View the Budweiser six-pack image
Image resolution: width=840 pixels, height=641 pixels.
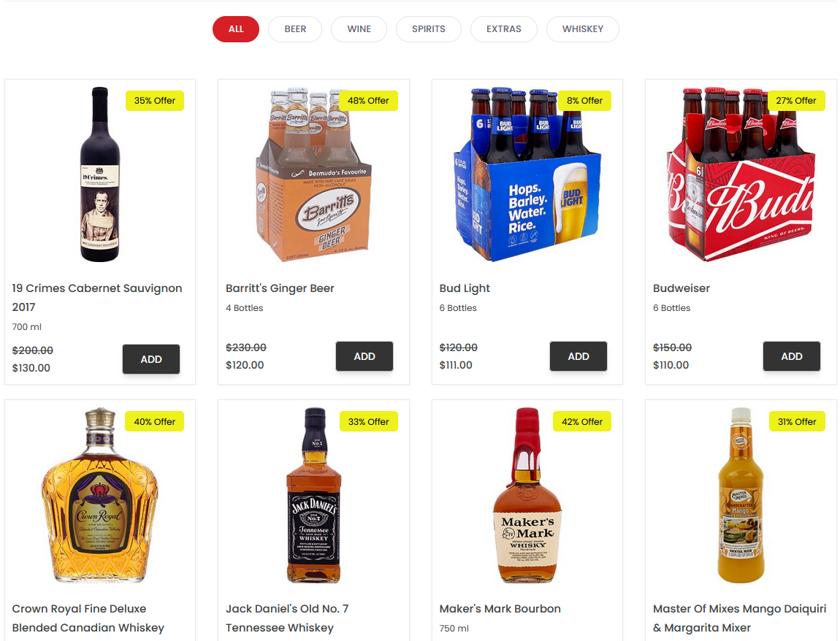tap(741, 174)
